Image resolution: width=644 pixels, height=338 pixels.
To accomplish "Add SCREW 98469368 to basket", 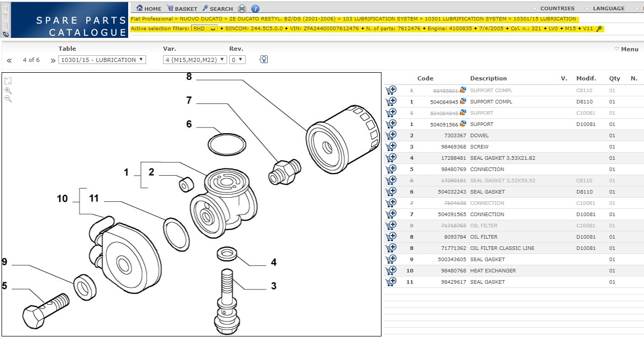I will [x=391, y=146].
